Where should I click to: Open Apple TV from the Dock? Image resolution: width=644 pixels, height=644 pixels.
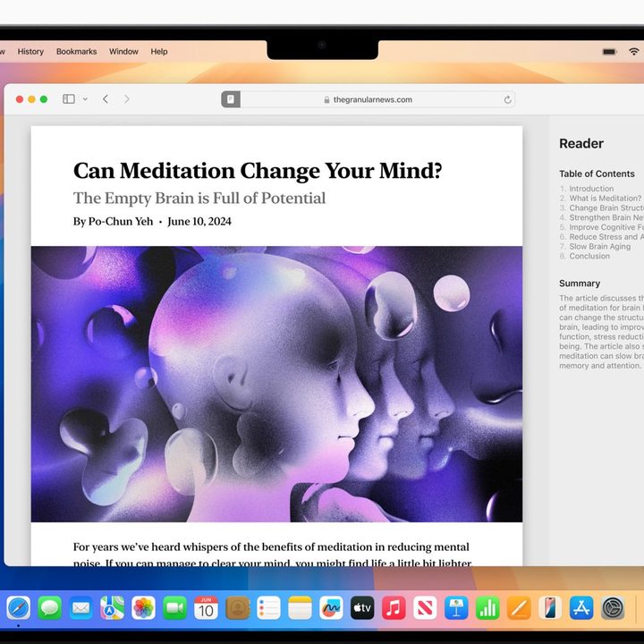362,608
